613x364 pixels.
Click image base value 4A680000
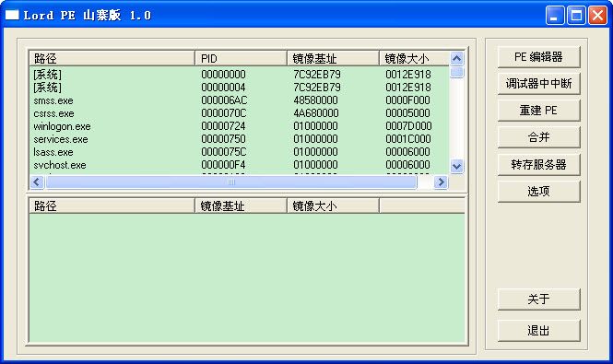[x=316, y=113]
